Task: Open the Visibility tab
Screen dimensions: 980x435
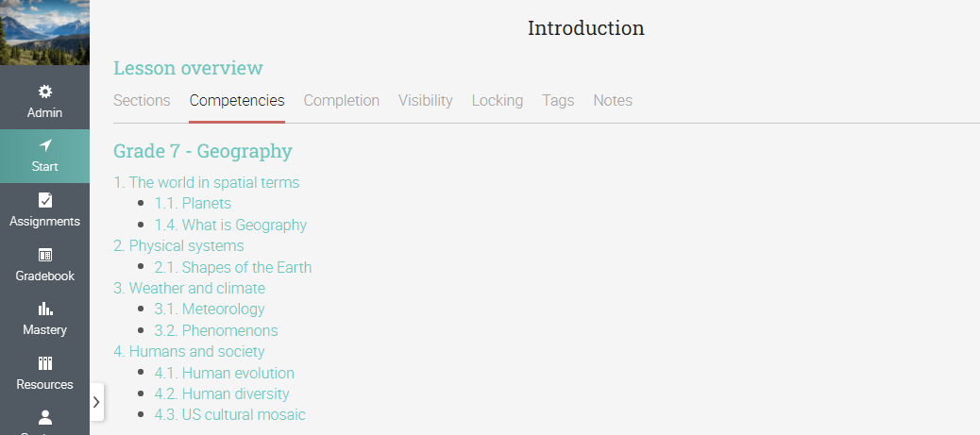Action: pyautogui.click(x=425, y=101)
